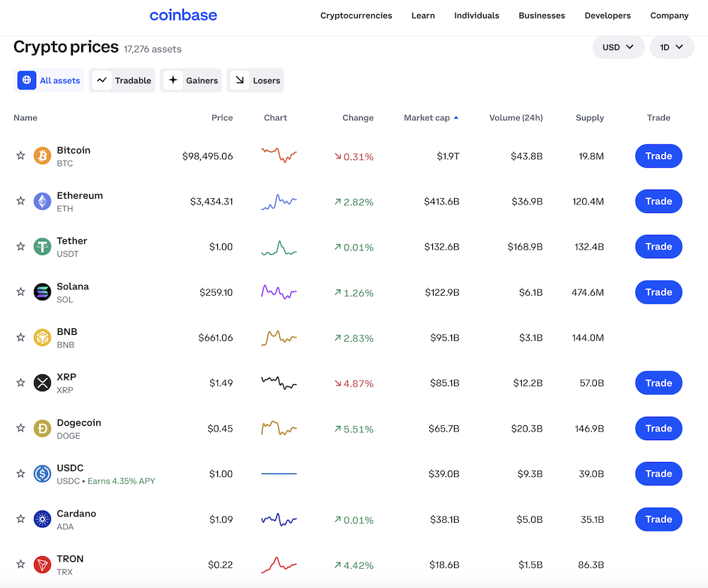The width and height of the screenshot is (708, 588).
Task: Toggle the BNB watchlist star
Action: coord(21,338)
